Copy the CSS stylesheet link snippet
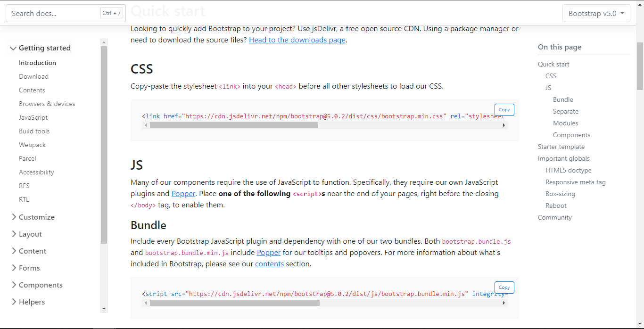This screenshot has width=644, height=329. (504, 109)
